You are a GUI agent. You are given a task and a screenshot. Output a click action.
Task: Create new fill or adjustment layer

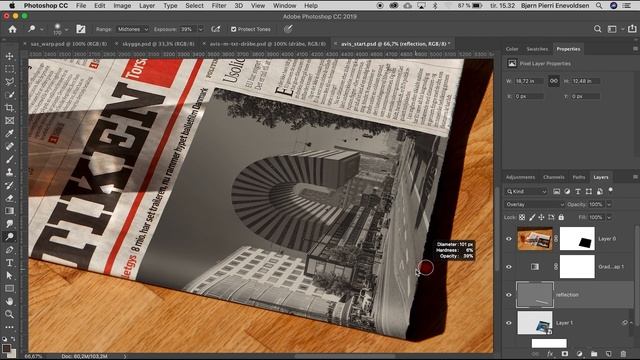click(579, 354)
